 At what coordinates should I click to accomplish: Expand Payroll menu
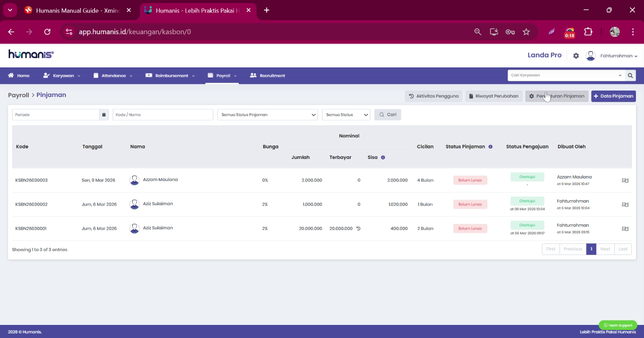[222, 75]
